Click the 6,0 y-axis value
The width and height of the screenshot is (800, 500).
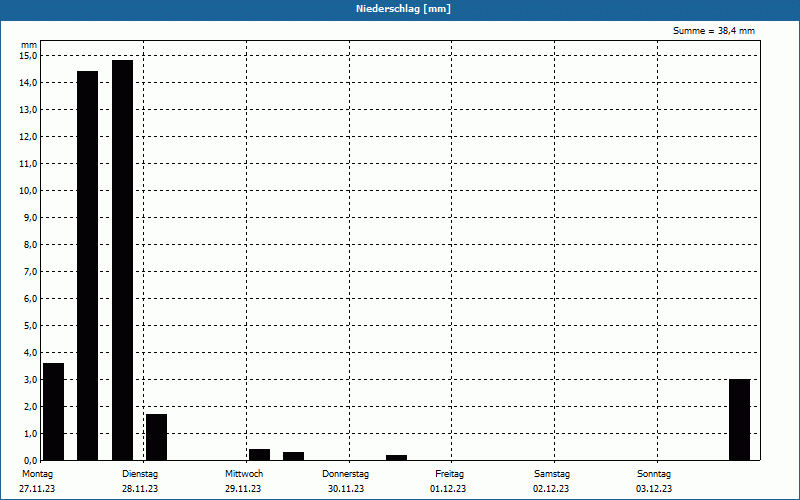[31, 299]
